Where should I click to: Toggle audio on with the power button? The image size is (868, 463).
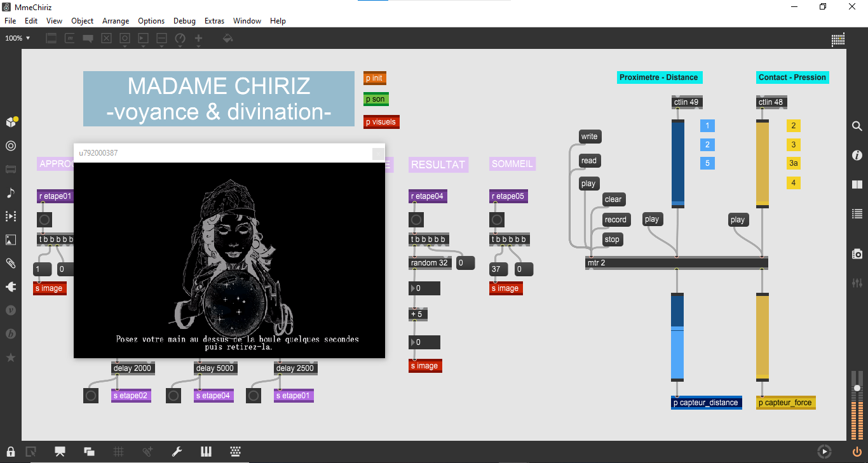point(857,452)
